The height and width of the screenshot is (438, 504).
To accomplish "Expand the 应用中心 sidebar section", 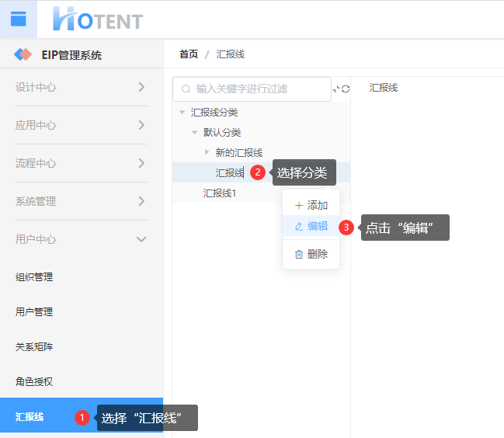I will coord(141,125).
